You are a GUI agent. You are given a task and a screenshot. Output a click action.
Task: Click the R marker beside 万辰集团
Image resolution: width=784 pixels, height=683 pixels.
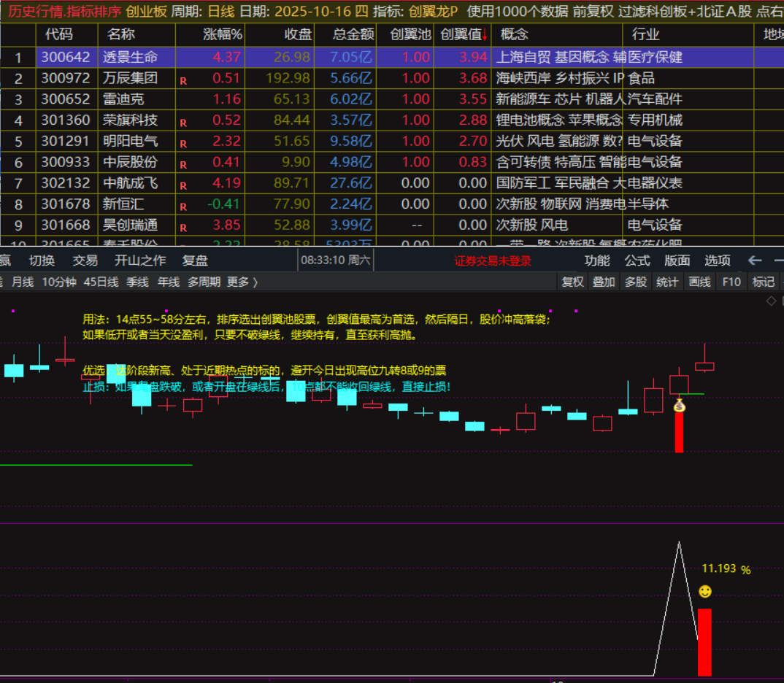(183, 81)
